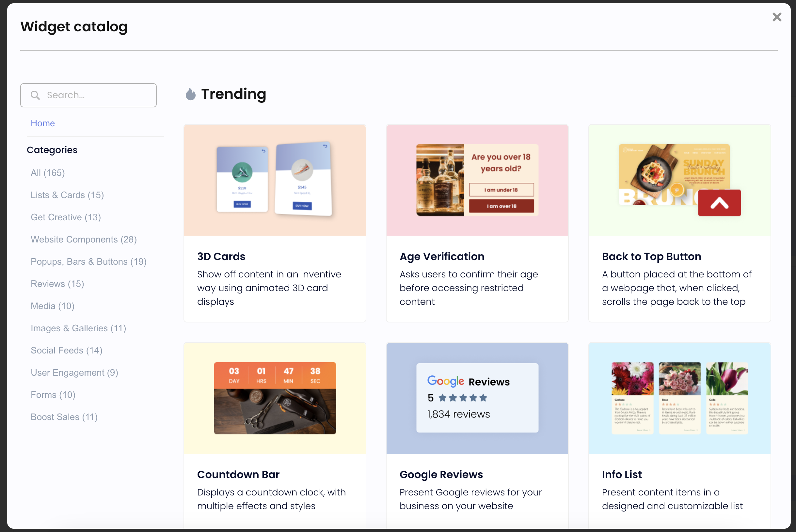Open the Boost Sales category

(x=64, y=417)
